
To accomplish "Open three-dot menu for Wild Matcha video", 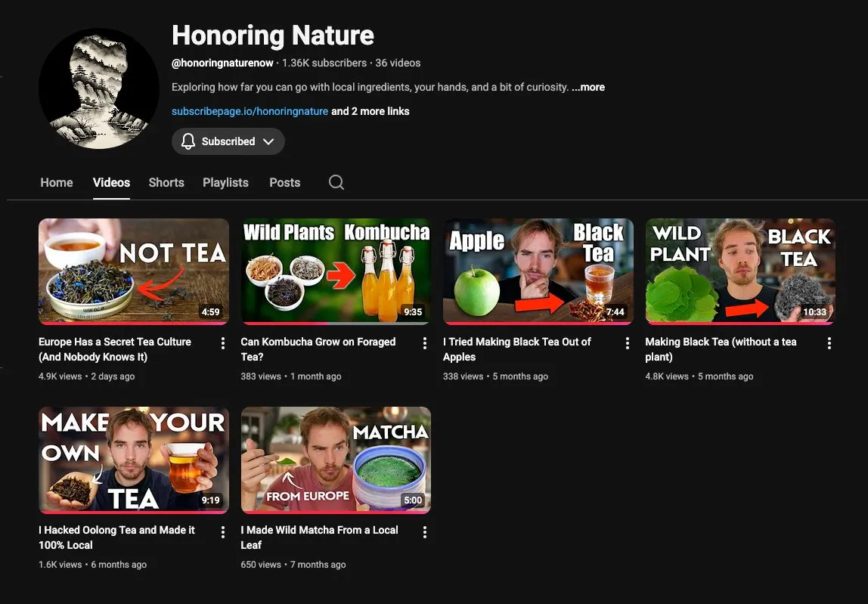I will pyautogui.click(x=425, y=531).
